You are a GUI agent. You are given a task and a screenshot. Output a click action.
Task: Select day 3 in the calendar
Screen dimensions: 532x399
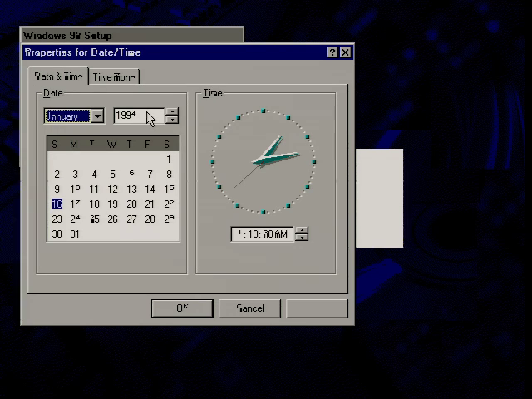(x=76, y=174)
